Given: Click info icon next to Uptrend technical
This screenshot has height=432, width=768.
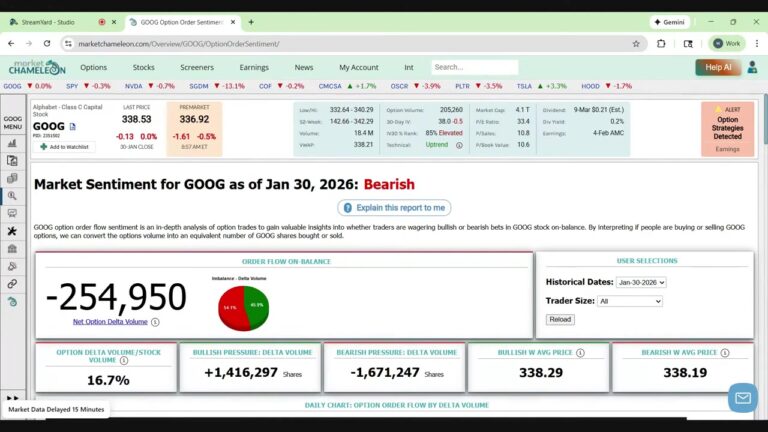Looking at the screenshot, I should click(459, 145).
